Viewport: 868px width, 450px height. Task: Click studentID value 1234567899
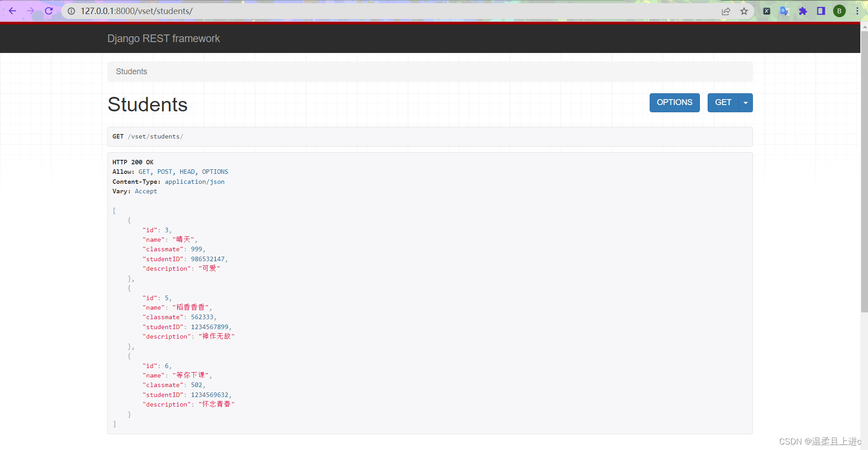pos(210,327)
